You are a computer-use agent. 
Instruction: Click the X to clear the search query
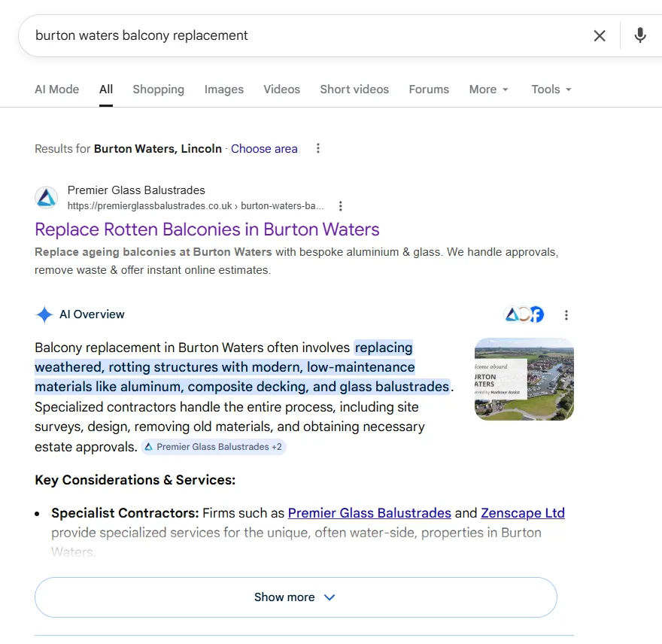pos(600,35)
